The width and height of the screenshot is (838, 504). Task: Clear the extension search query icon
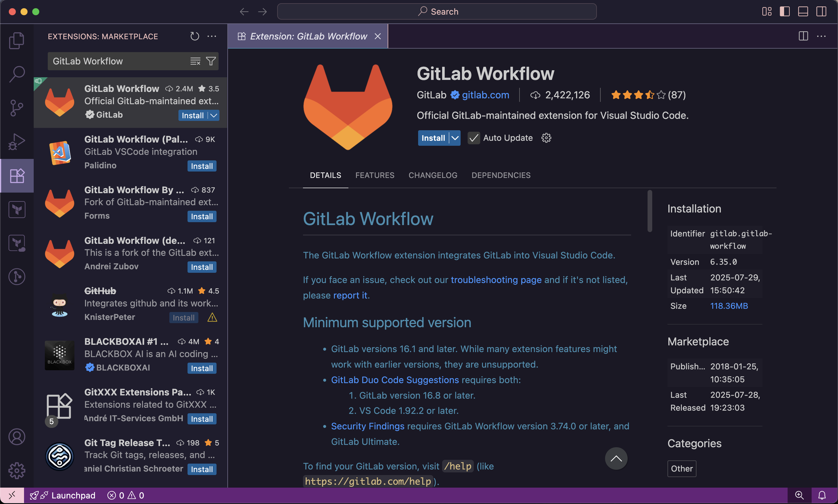tap(195, 61)
